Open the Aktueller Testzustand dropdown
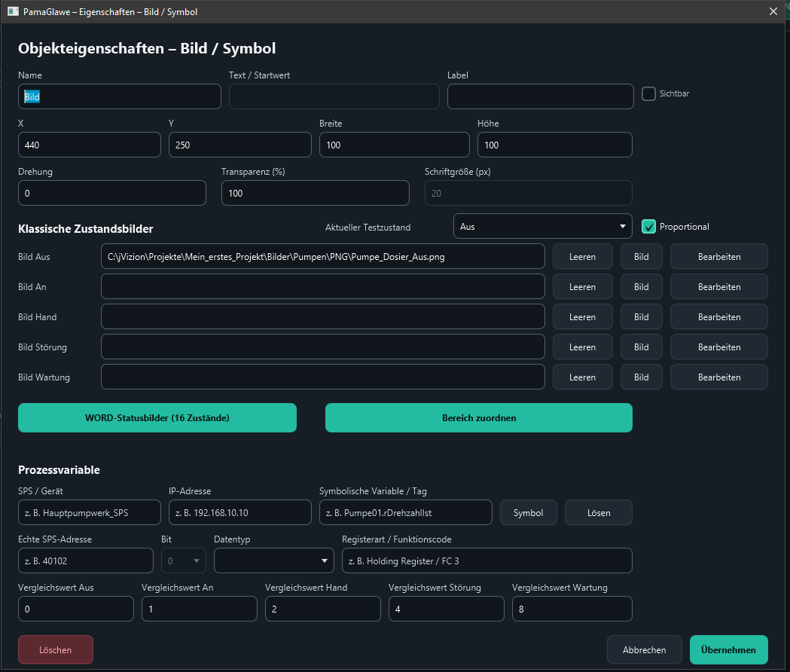790x672 pixels. [x=543, y=226]
